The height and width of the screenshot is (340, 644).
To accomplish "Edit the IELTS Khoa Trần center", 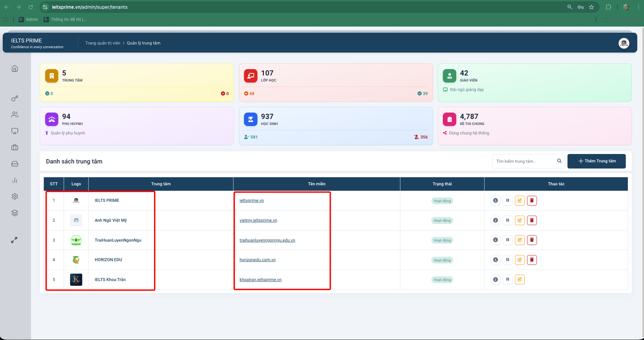I will point(519,280).
